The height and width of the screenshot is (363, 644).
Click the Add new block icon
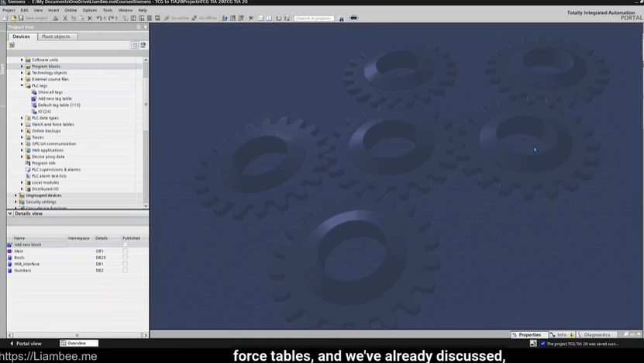tap(10, 244)
